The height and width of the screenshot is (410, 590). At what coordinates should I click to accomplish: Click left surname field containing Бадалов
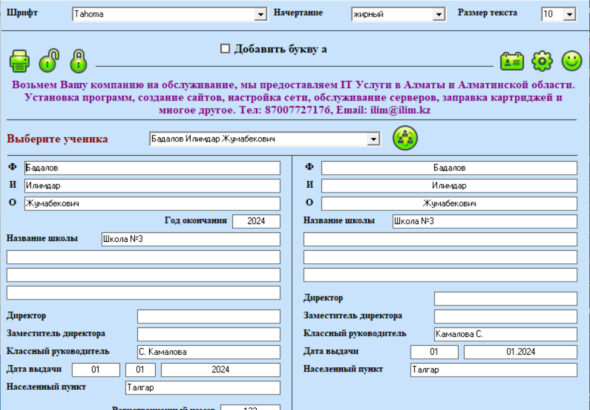(152, 168)
